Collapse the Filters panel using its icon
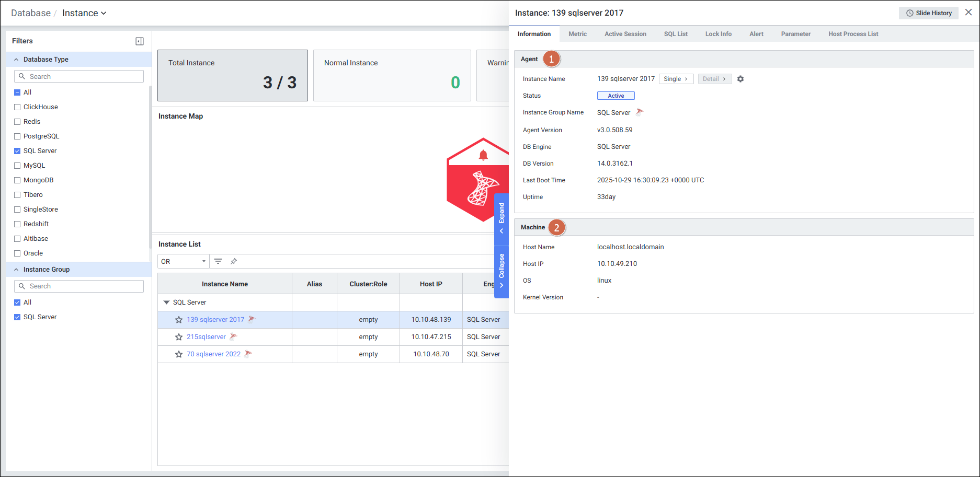The image size is (980, 477). (140, 41)
